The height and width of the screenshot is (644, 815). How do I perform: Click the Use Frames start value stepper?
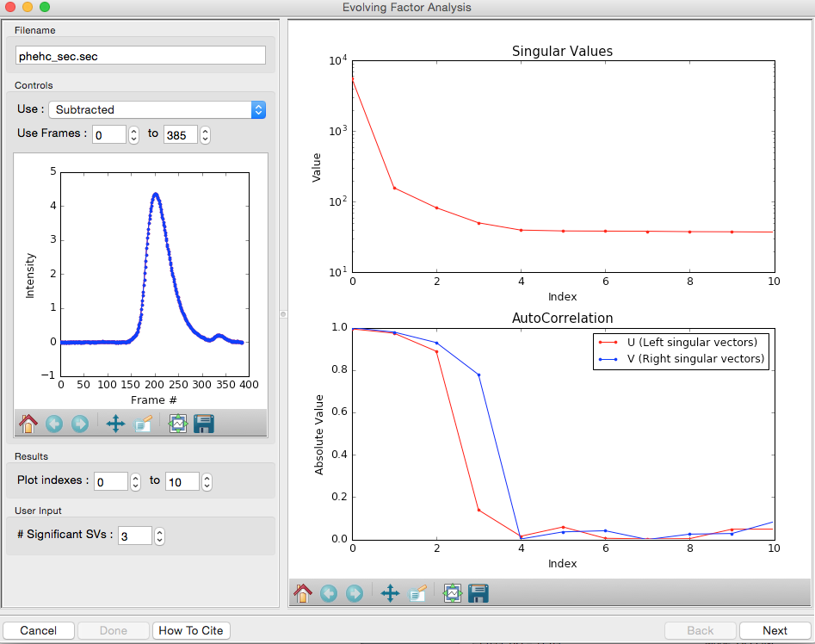pyautogui.click(x=133, y=135)
